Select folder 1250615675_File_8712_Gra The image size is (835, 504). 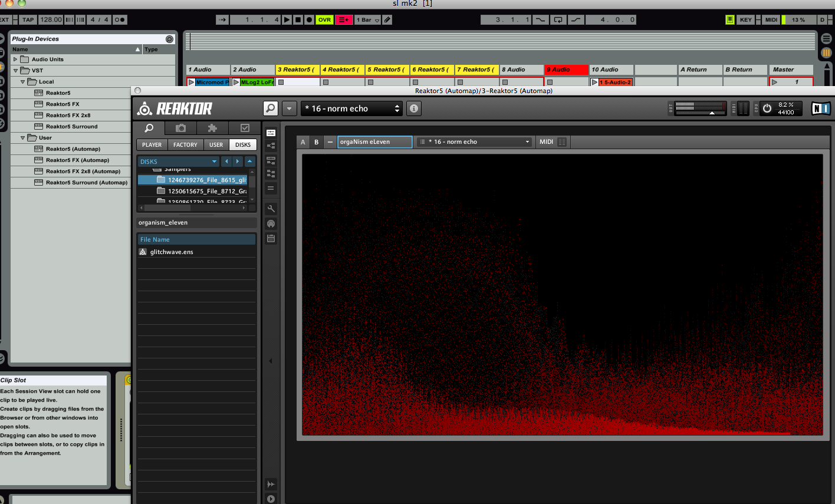(193, 191)
